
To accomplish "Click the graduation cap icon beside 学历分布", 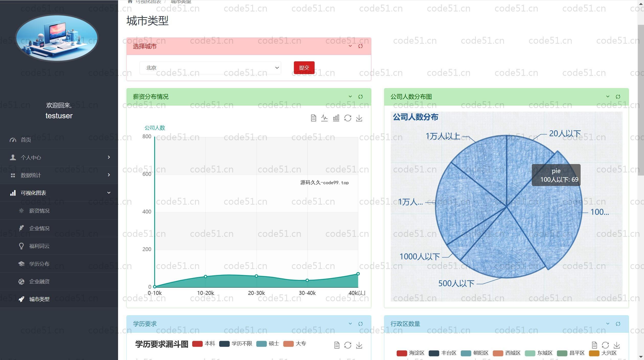I will point(21,264).
